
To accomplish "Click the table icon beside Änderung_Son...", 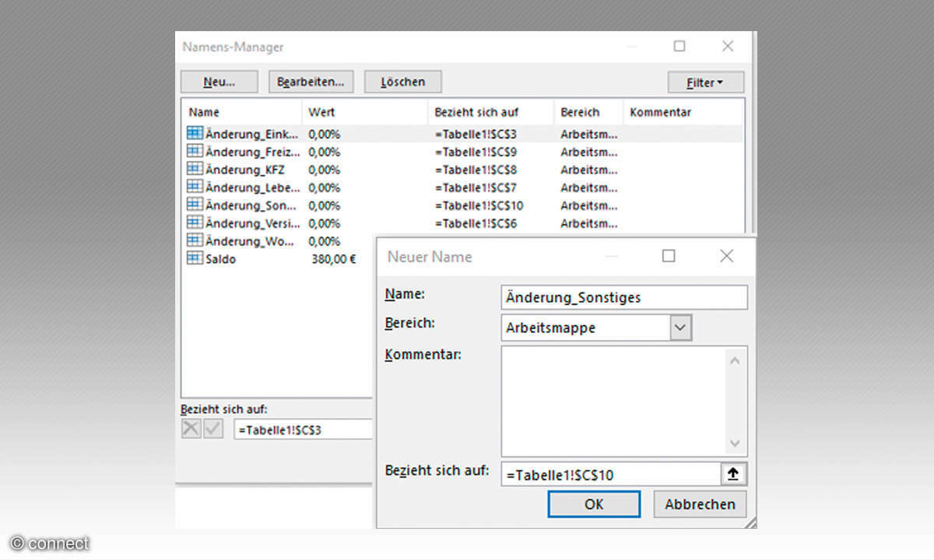I will 195,205.
